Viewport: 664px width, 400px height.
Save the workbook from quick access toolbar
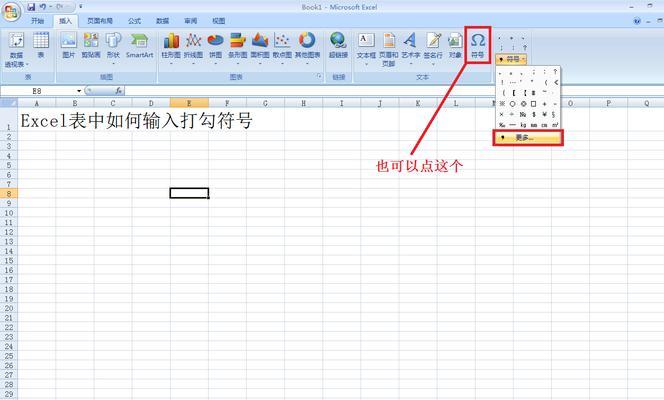pyautogui.click(x=31, y=7)
